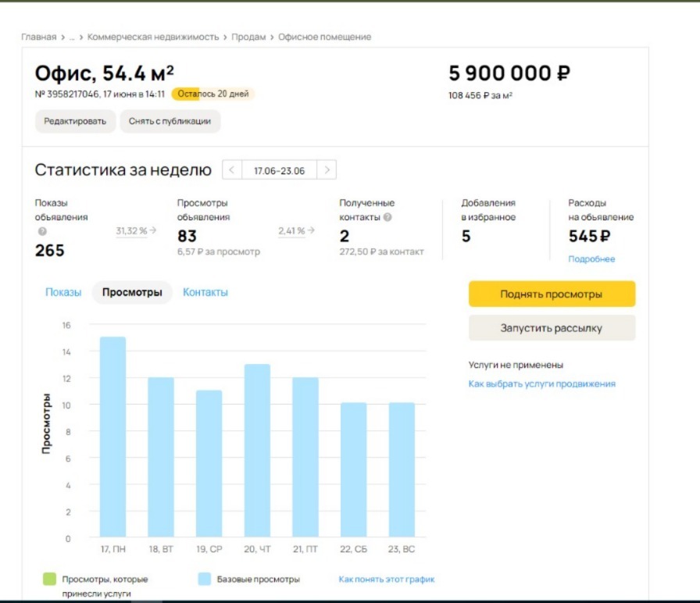Click help icon beside Полученные контакты
Screen dimensions: 700x603
[387, 217]
